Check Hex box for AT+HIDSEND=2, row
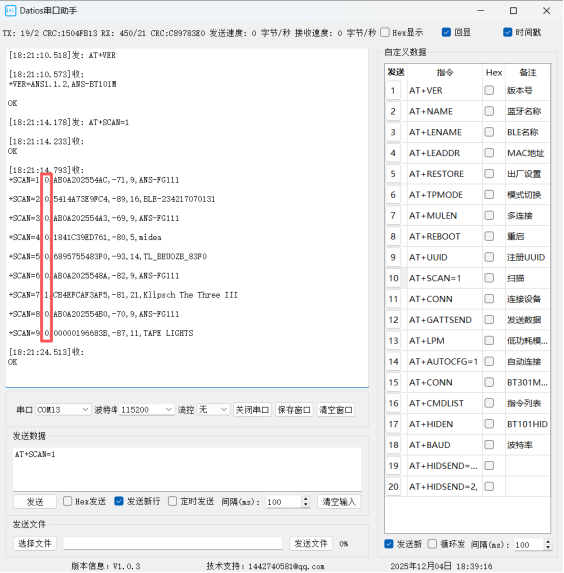The height and width of the screenshot is (573, 564). [489, 486]
